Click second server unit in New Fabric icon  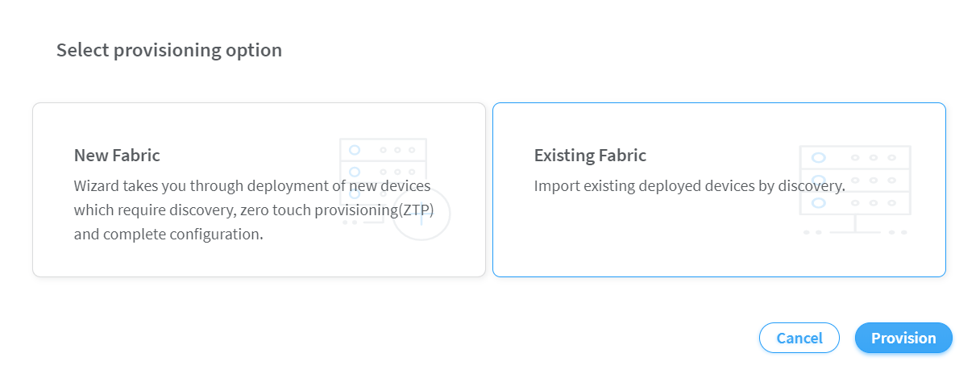point(383,172)
